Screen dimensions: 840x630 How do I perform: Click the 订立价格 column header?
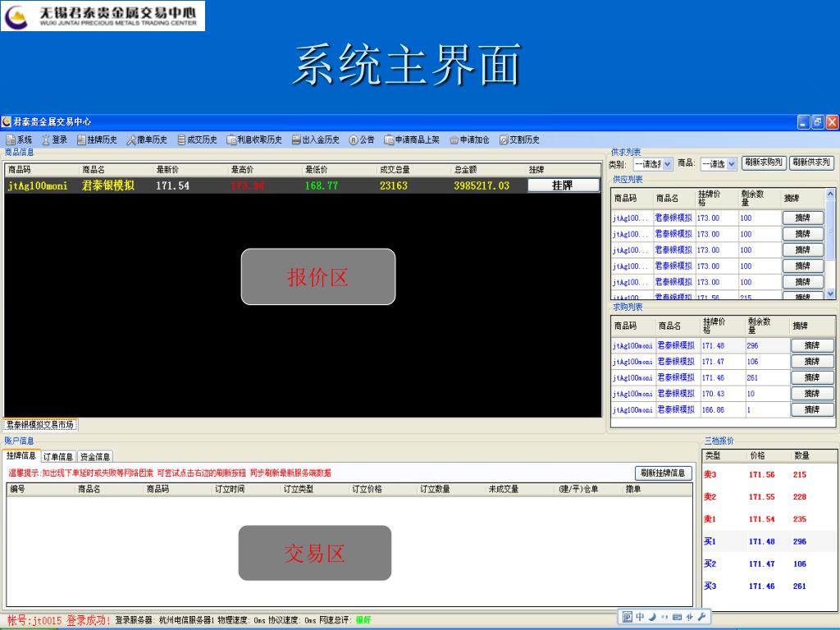[x=382, y=489]
